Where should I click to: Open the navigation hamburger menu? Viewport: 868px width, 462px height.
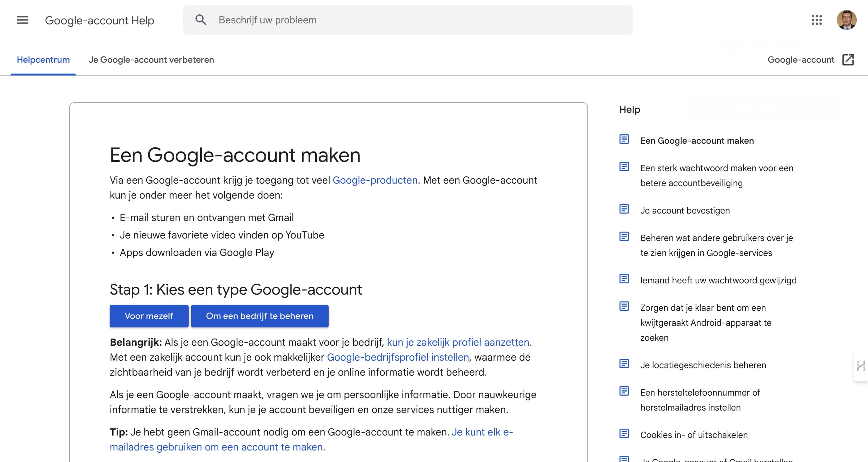click(22, 20)
